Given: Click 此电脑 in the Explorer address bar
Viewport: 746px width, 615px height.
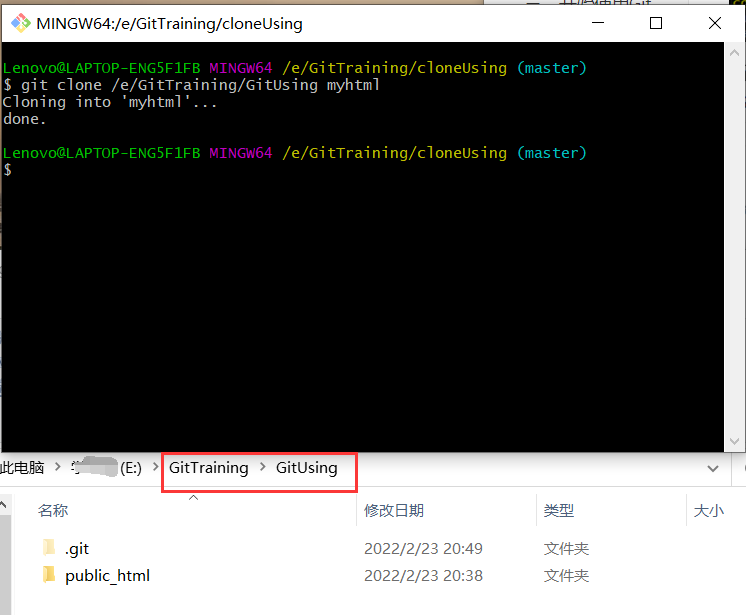Looking at the screenshot, I should [22, 468].
